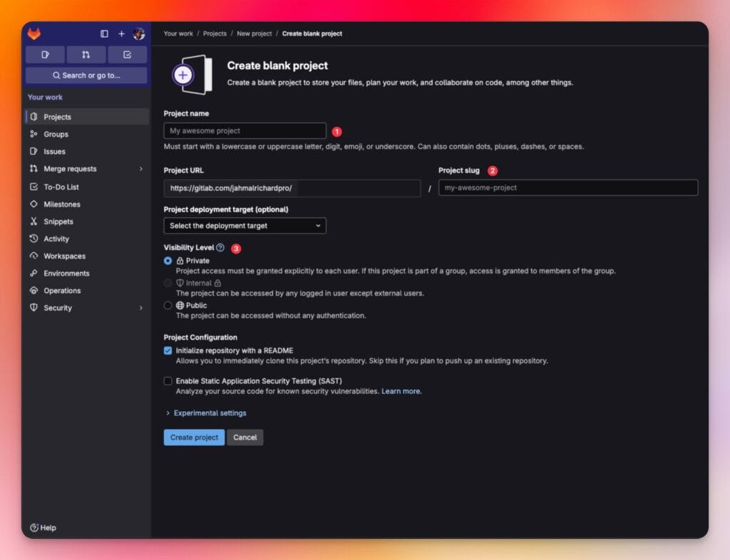Screen dimensions: 730x560
Task: Click the Create project button
Action: pyautogui.click(x=194, y=437)
